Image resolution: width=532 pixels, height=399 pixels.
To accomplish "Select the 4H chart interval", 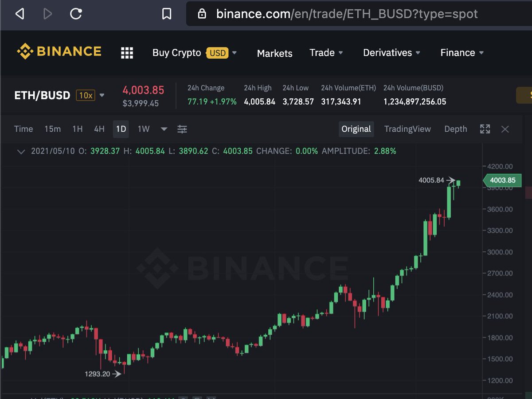I will tap(99, 129).
